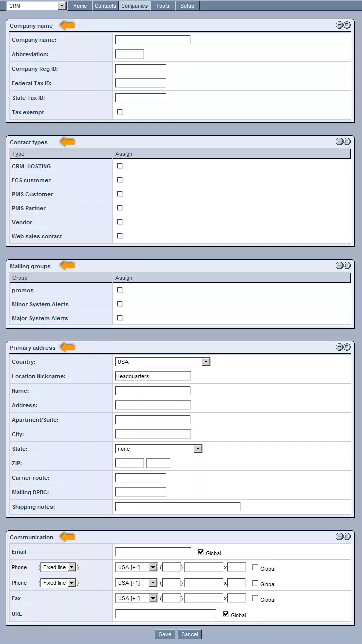Click the State Tax ID field
The width and height of the screenshot is (362, 644).
(x=141, y=98)
